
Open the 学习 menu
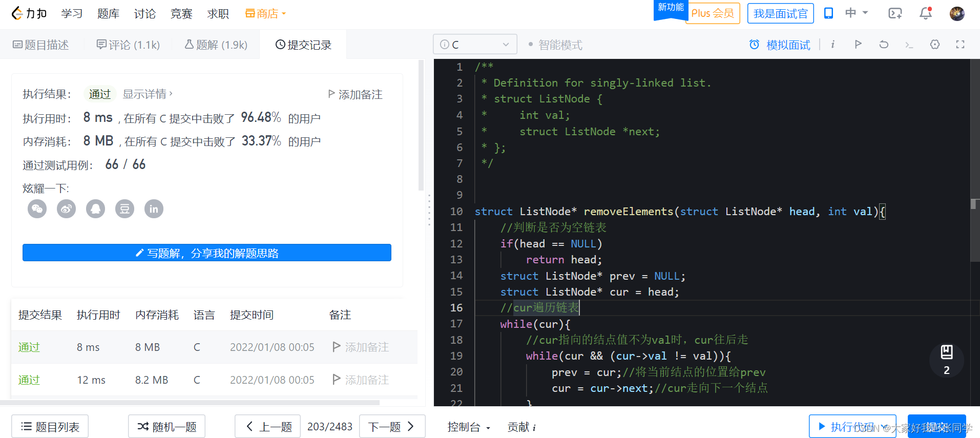[72, 14]
